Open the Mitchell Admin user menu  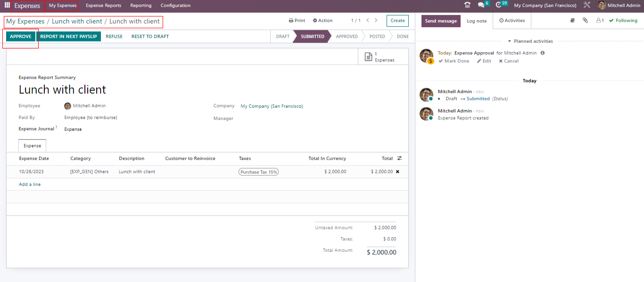click(619, 6)
